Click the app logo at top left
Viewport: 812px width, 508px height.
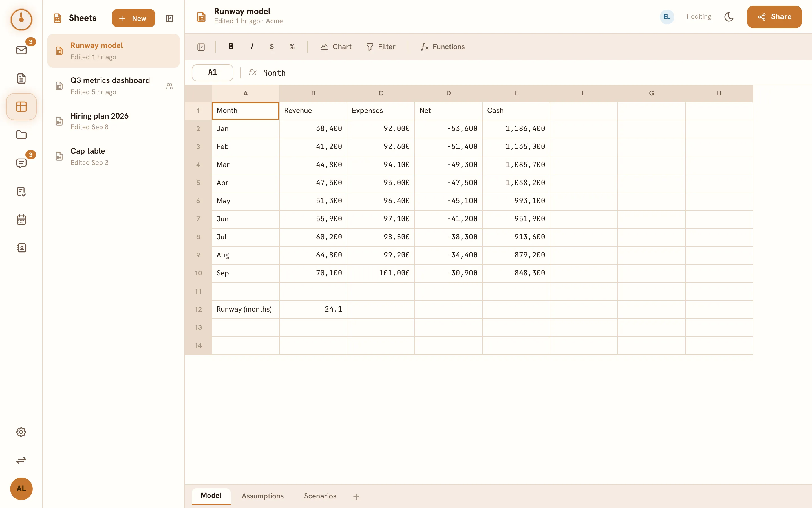(21, 19)
